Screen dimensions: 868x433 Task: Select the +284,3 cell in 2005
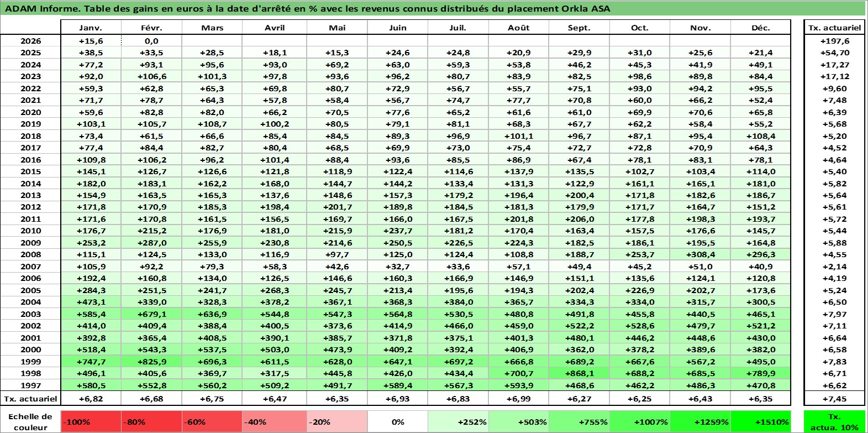pyautogui.click(x=91, y=290)
